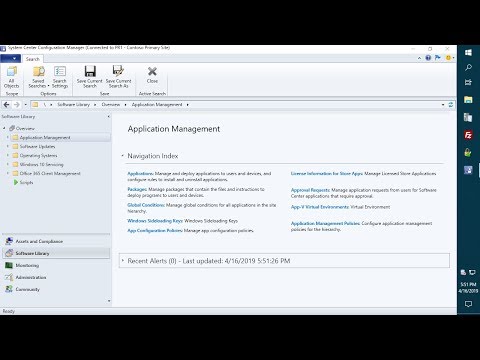Collapse the Navigation Index section
The height and width of the screenshot is (360, 480).
pos(123,156)
